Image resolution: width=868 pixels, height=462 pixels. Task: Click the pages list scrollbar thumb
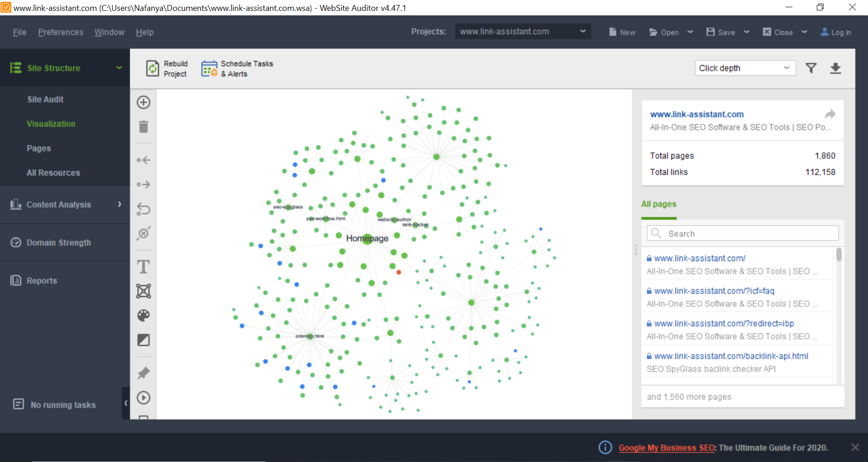pos(839,254)
